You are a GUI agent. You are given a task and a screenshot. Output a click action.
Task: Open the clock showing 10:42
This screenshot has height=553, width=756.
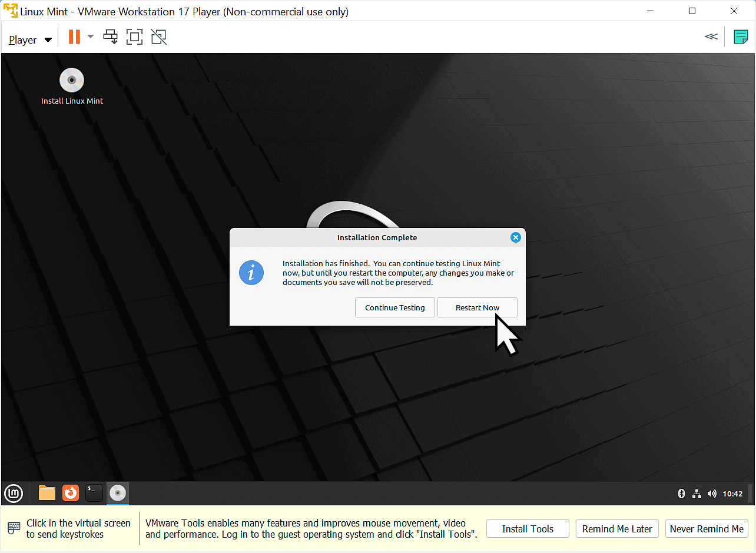click(733, 494)
